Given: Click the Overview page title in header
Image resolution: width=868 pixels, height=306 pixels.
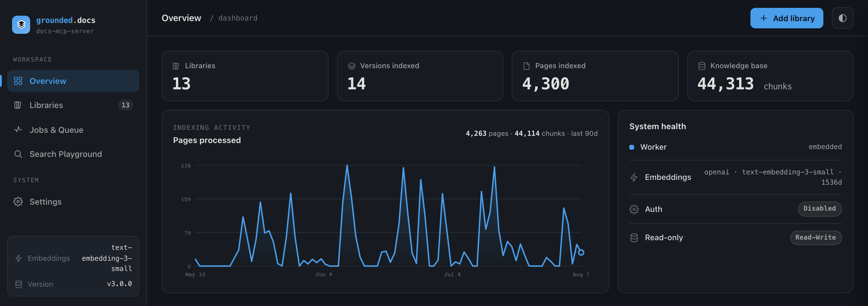Looking at the screenshot, I should tap(181, 18).
